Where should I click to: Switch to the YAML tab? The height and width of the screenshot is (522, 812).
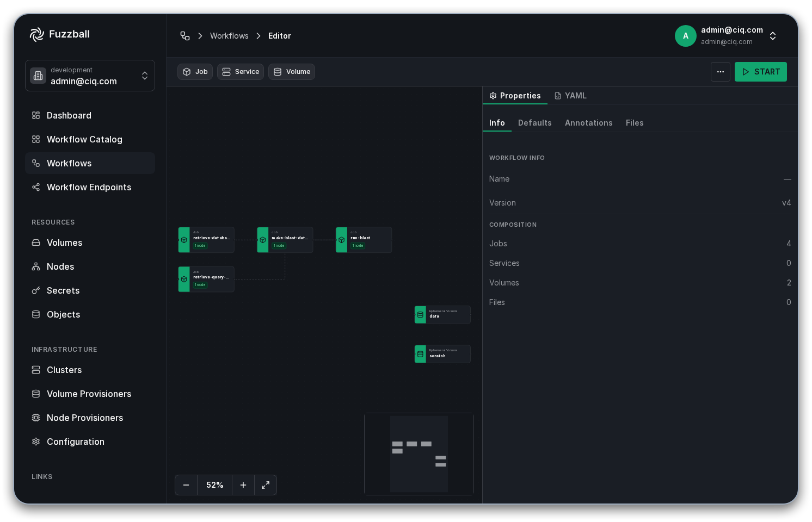click(x=570, y=96)
